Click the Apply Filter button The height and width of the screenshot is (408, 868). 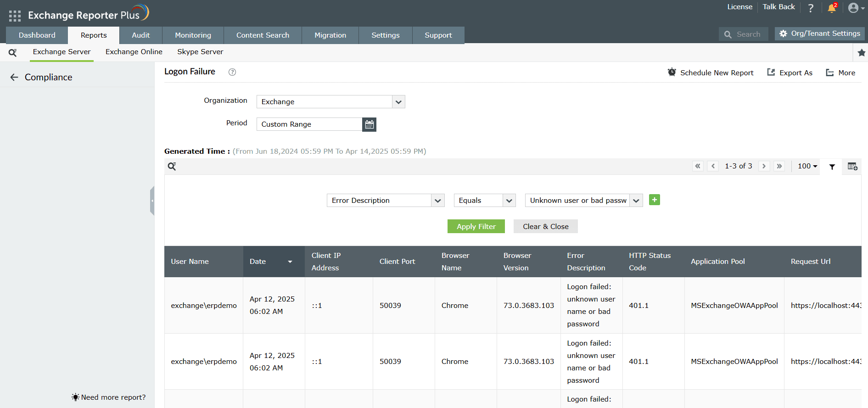click(476, 226)
